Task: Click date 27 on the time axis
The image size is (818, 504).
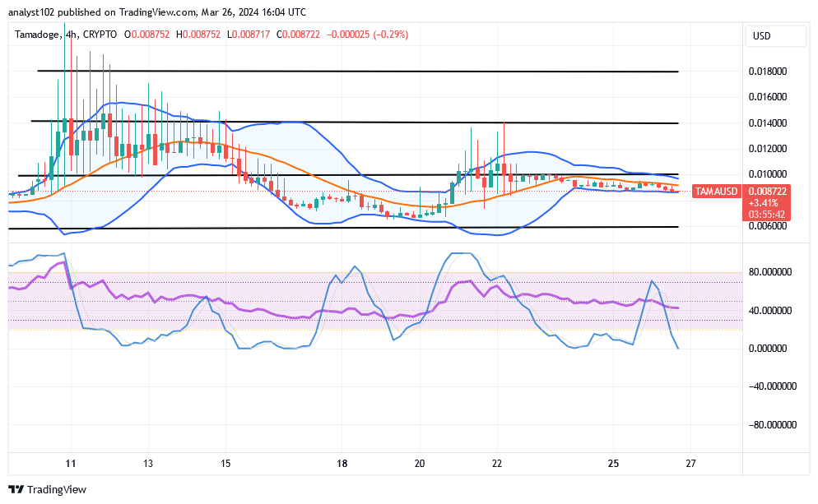Action: (690, 464)
